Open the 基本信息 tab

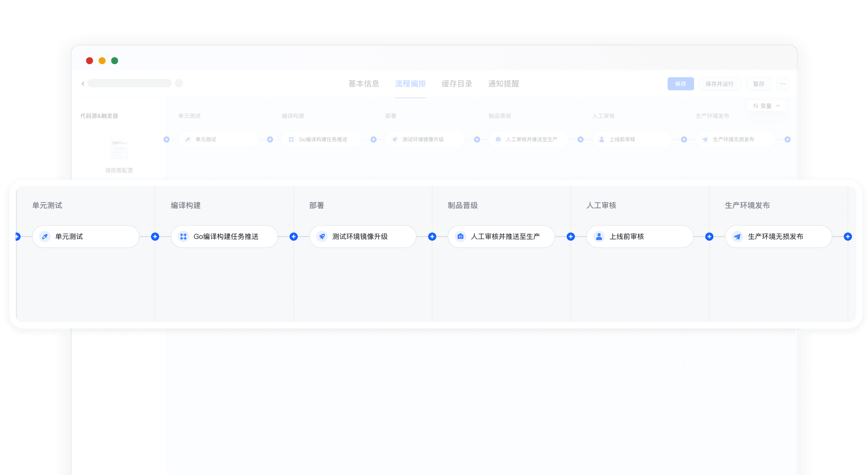363,83
